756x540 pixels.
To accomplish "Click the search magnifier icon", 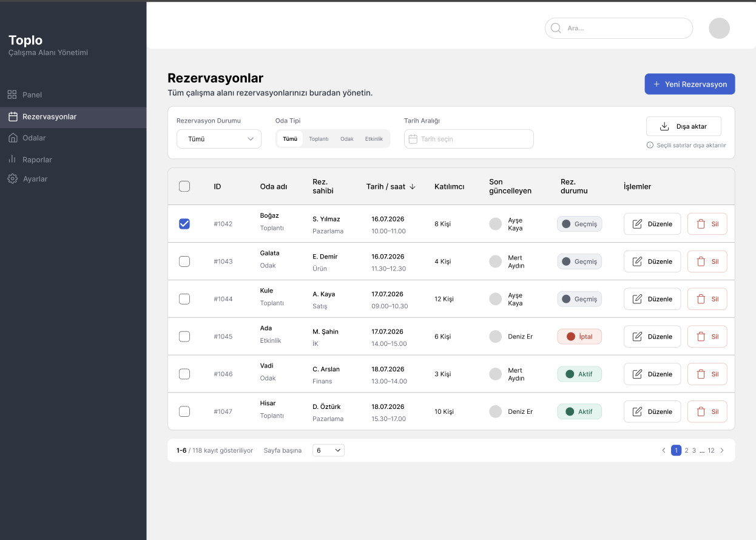I will [556, 28].
